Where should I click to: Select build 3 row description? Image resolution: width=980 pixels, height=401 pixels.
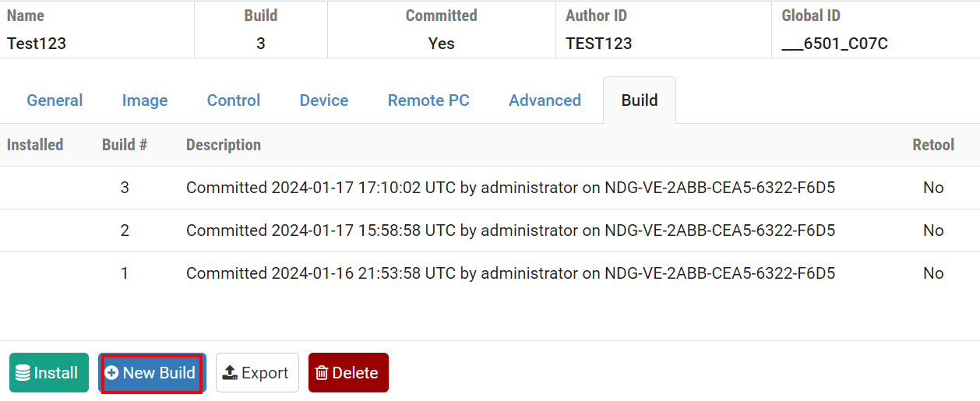(510, 188)
